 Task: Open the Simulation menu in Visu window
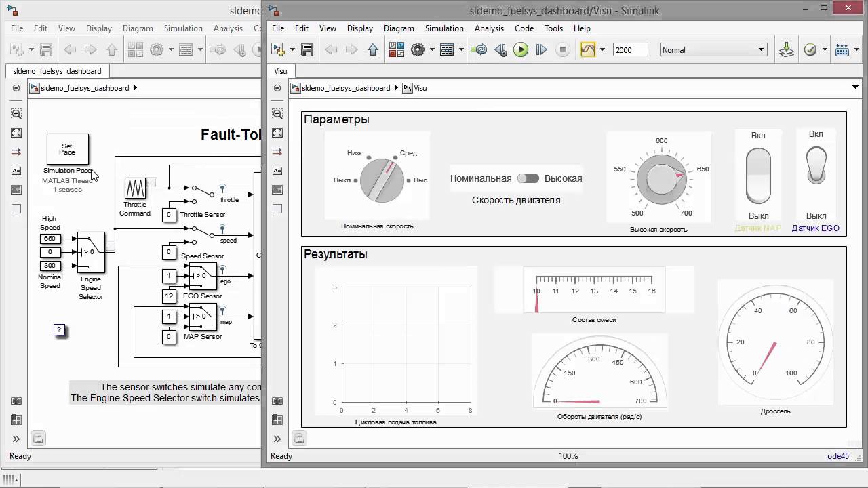[x=443, y=28]
